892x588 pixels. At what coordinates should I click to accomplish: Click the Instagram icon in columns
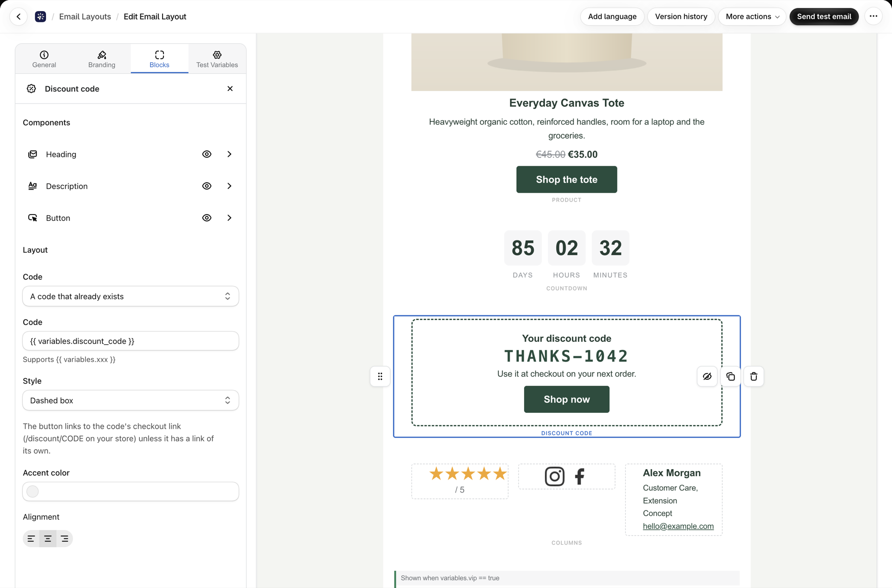pyautogui.click(x=554, y=477)
